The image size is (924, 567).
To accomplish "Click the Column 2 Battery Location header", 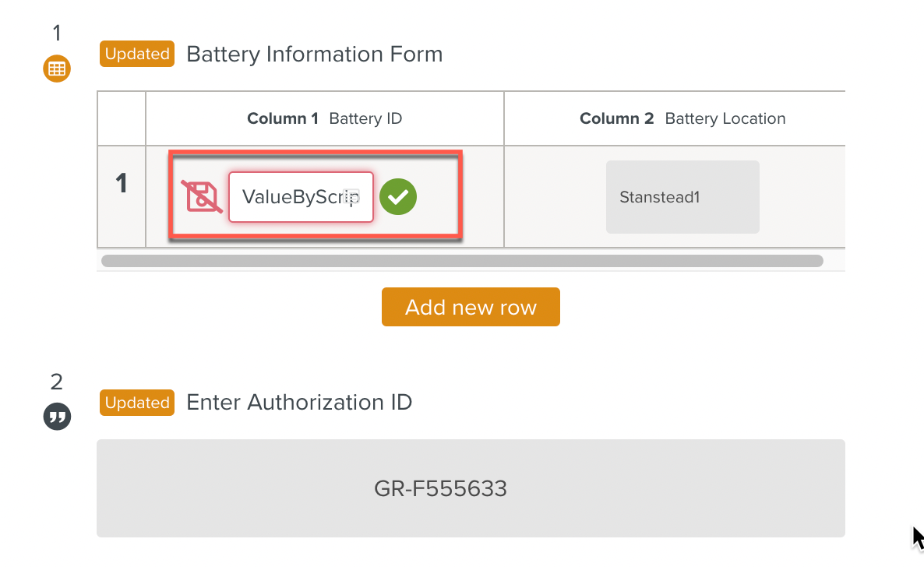I will tap(682, 118).
